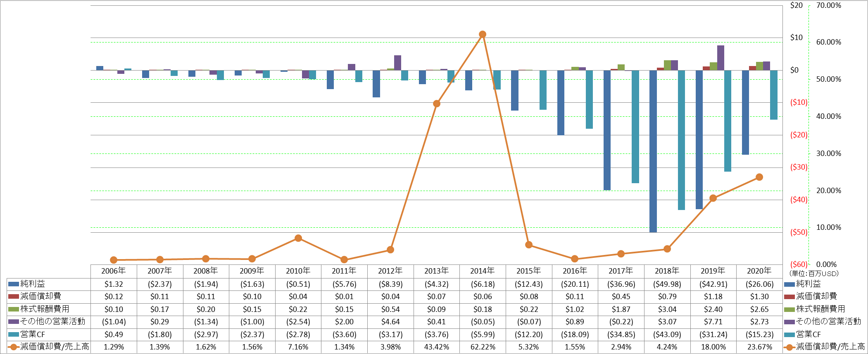Select the 2010 marker on the orange line
Image resolution: width=868 pixels, height=354 pixels.
tap(298, 238)
